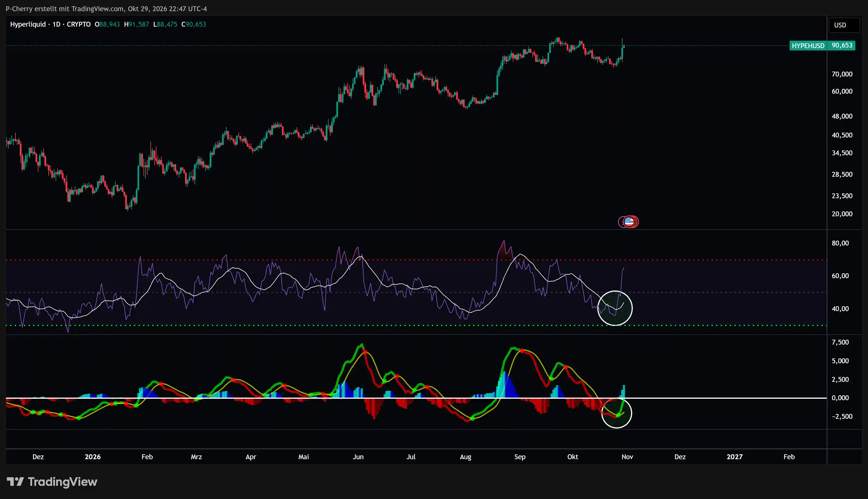The width and height of the screenshot is (868, 499).
Task: Click the low value L88,475
Action: pyautogui.click(x=165, y=24)
